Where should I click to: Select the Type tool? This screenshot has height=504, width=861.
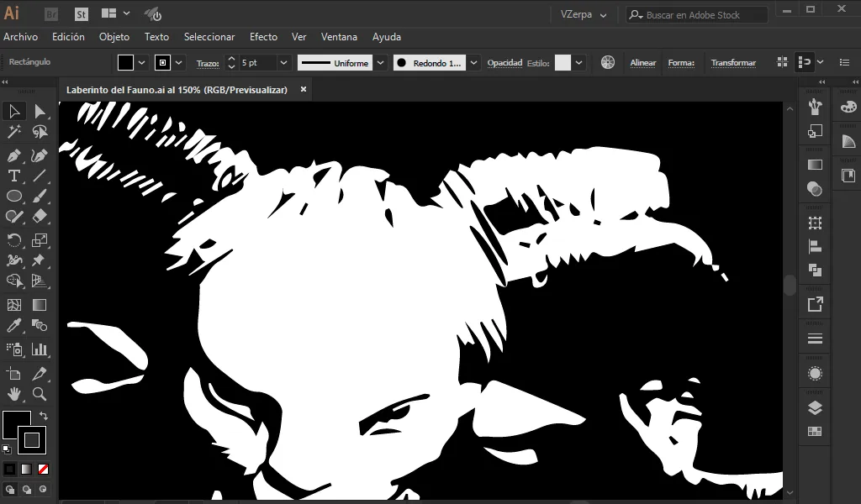tap(13, 176)
